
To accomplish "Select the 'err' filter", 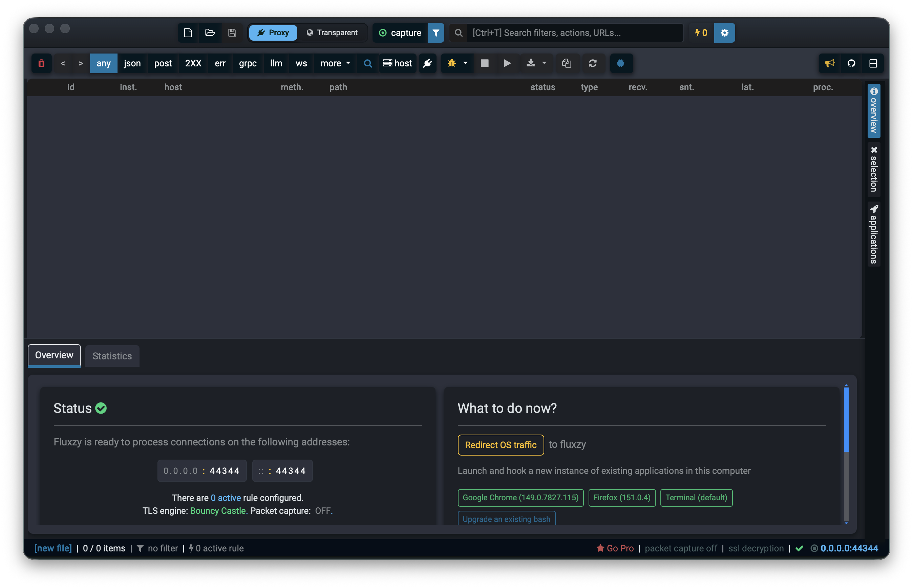I will click(220, 63).
